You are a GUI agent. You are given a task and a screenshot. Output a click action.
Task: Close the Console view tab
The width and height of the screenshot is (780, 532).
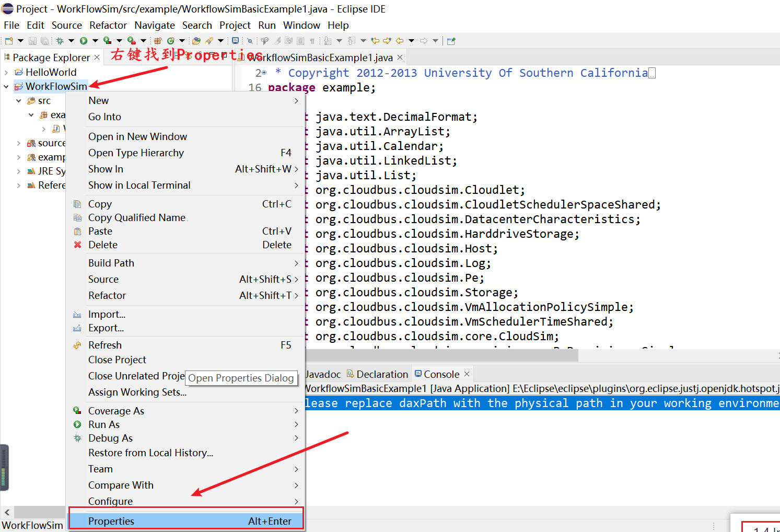(467, 374)
